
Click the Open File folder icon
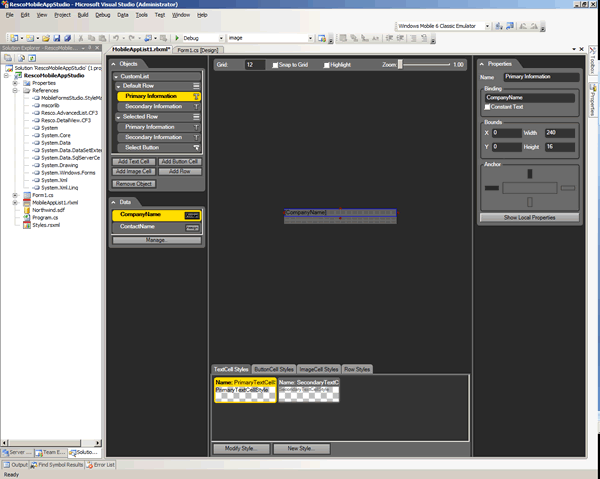click(x=46, y=38)
